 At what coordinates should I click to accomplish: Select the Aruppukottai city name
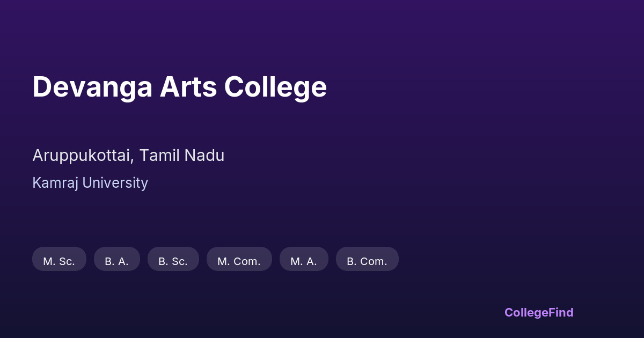82,156
